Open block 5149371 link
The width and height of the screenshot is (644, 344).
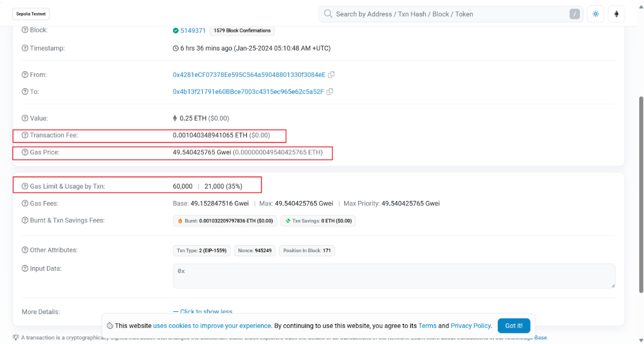193,30
